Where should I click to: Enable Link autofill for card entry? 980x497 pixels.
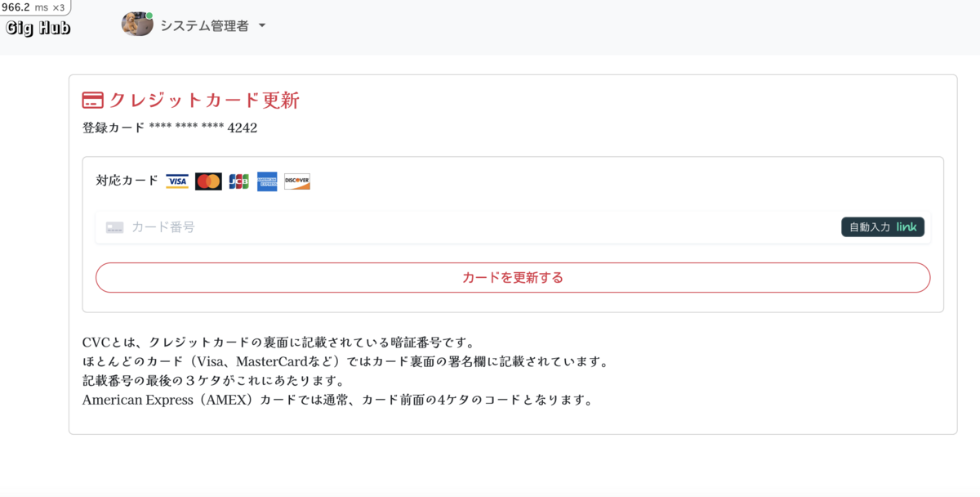[x=883, y=227]
